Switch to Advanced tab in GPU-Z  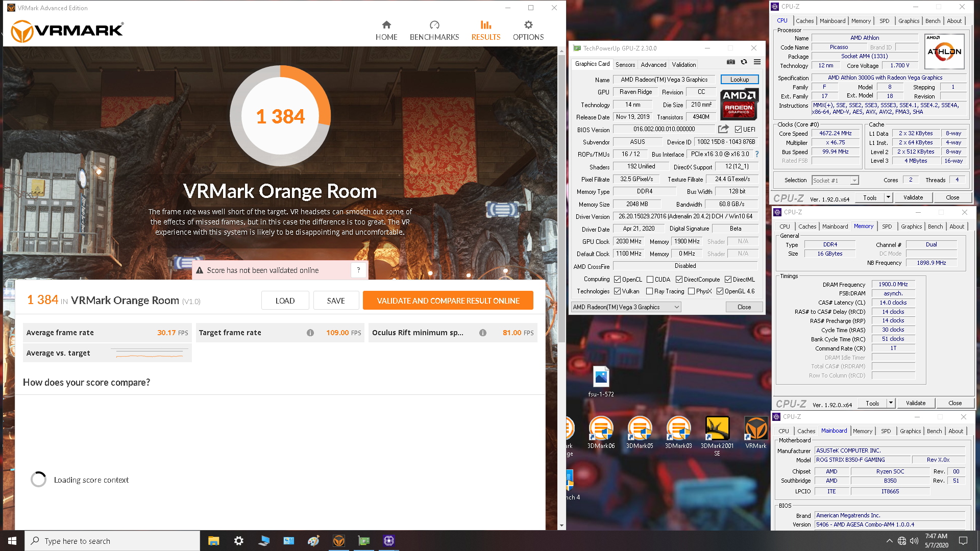tap(653, 65)
